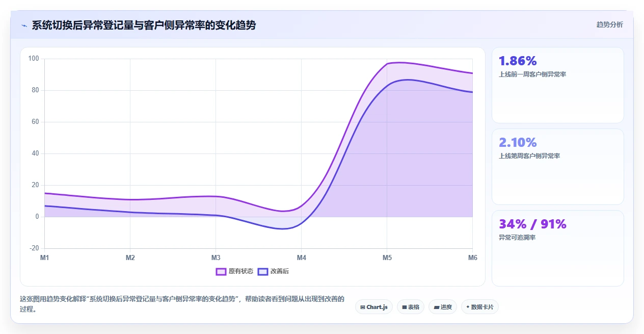
Task: Click the description paragraph below the chart
Action: pyautogui.click(x=182, y=304)
